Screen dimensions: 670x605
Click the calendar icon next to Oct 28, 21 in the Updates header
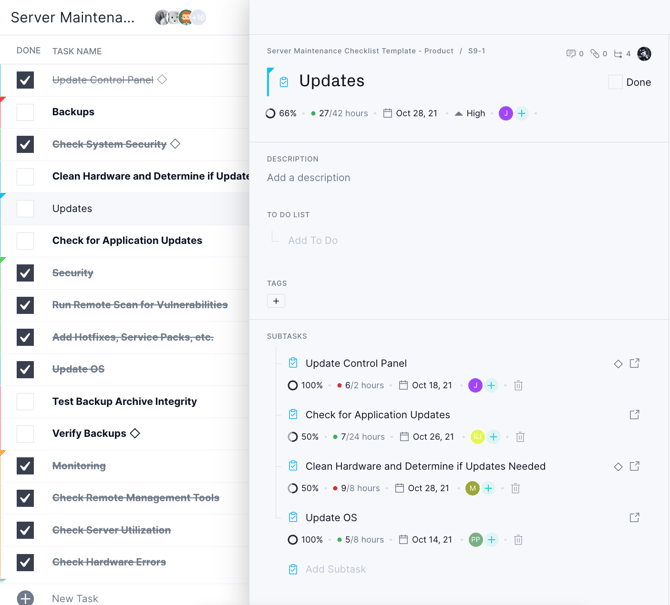(387, 113)
